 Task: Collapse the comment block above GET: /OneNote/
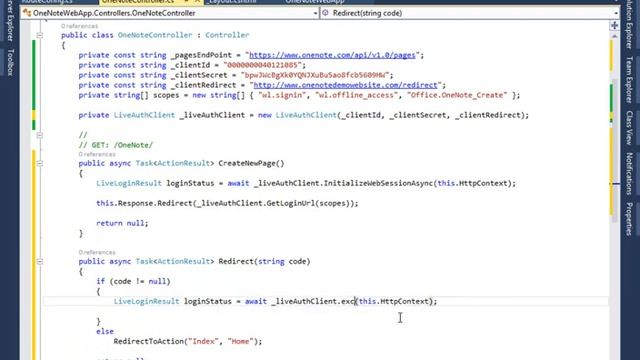tap(40, 135)
